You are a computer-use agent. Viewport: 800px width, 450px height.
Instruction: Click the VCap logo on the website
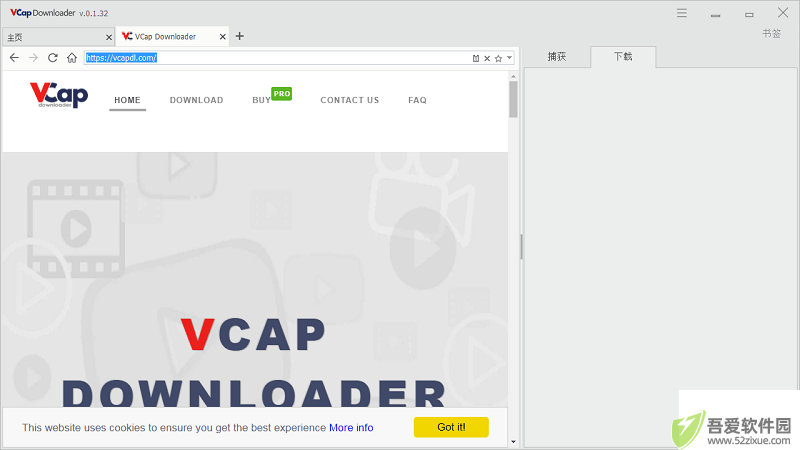coord(59,95)
